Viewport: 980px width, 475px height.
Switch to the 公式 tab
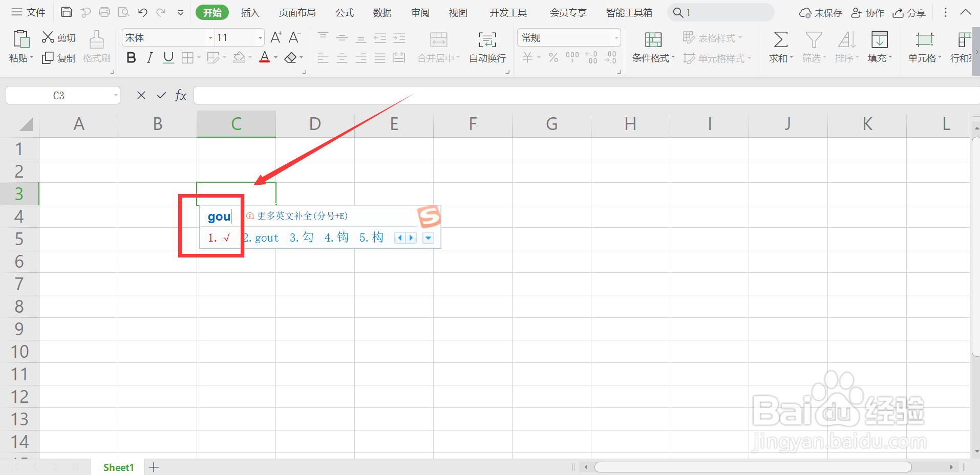pos(345,13)
